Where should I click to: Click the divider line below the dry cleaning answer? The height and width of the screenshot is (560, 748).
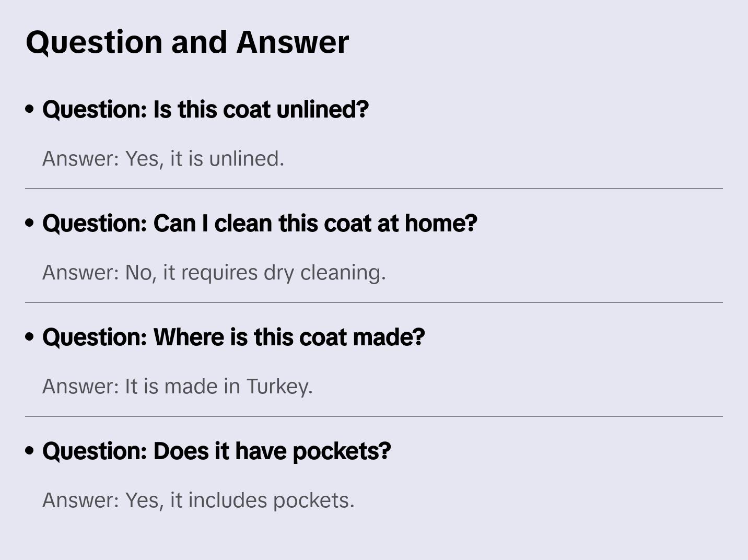pos(374,302)
